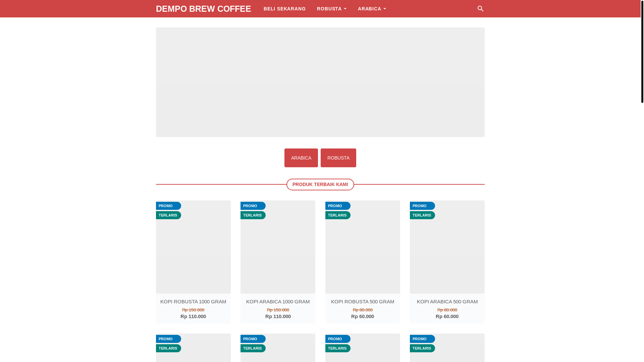Open Kopi Robusta 500 Gram product image
This screenshot has height=362, width=644.
click(x=363, y=247)
